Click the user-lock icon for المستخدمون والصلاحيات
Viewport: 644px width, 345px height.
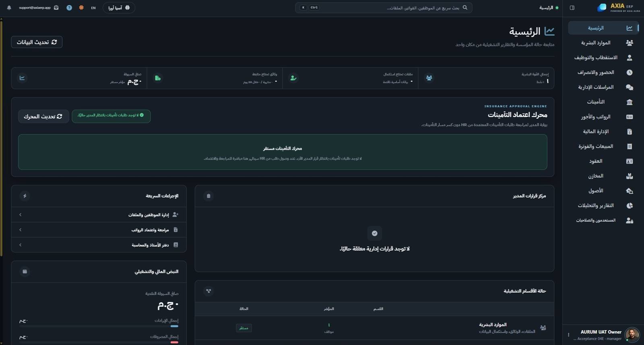pyautogui.click(x=630, y=220)
